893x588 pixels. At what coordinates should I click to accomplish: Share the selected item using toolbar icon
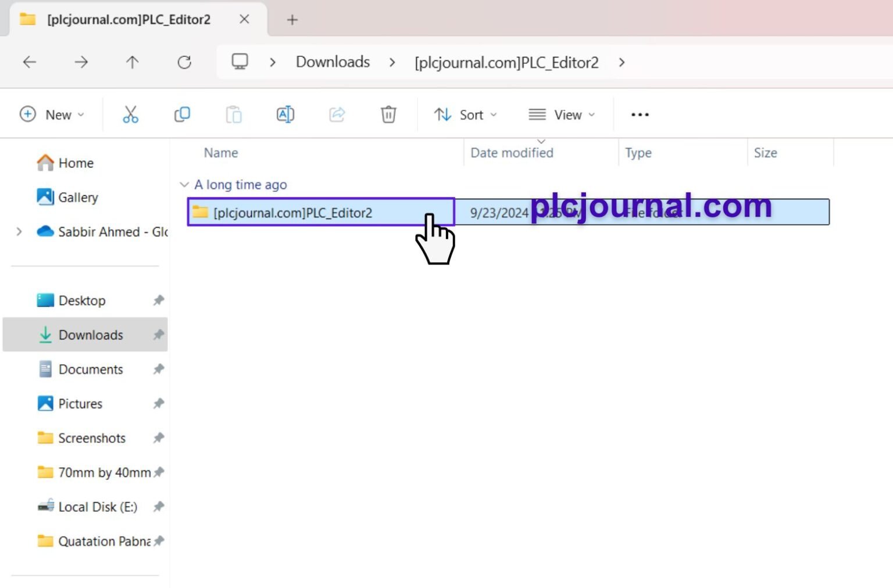(x=337, y=114)
